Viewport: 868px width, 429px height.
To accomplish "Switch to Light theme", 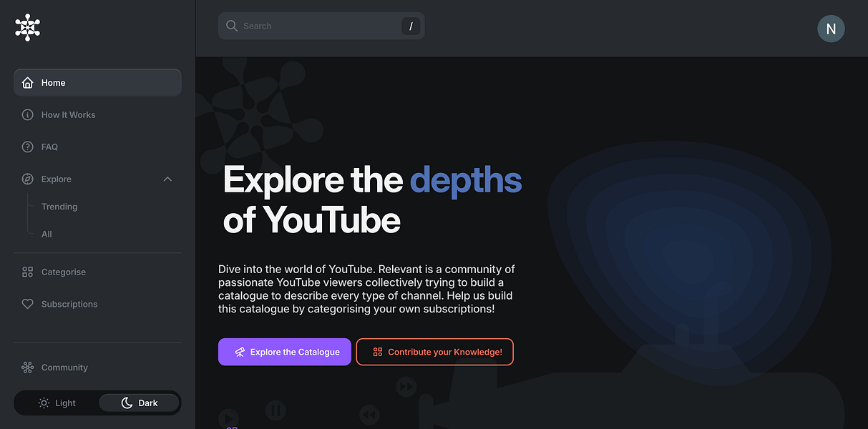I will [x=57, y=403].
